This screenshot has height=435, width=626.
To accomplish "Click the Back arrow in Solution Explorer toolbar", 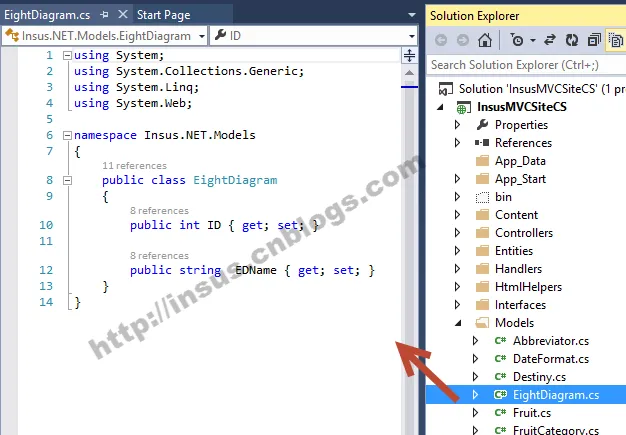I will [x=441, y=40].
